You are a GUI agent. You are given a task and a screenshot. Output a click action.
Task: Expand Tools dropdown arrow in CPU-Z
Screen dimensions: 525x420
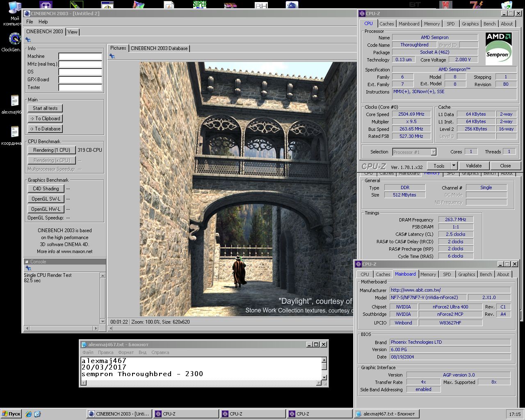tap(454, 166)
